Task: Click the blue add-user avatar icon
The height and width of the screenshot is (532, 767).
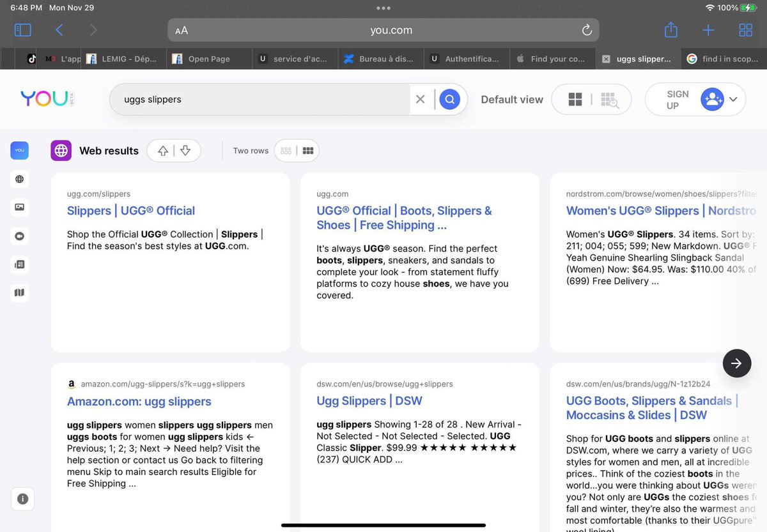Action: [712, 99]
